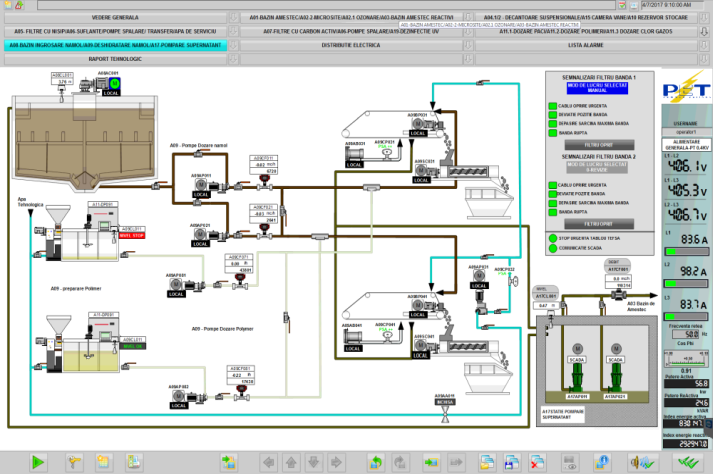
Task: Open dropdown arrow beside A01-BAZIN AMESTEC button
Action: [x=468, y=18]
